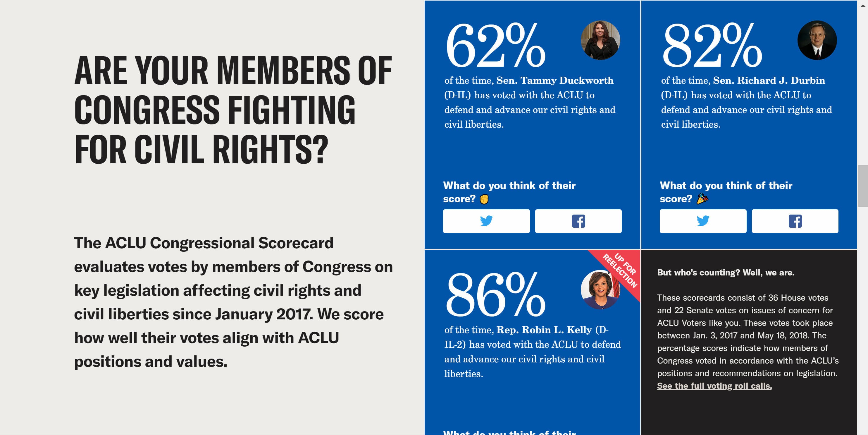Open the full voting roll calls link
Viewport: 868px width, 435px height.
click(714, 386)
